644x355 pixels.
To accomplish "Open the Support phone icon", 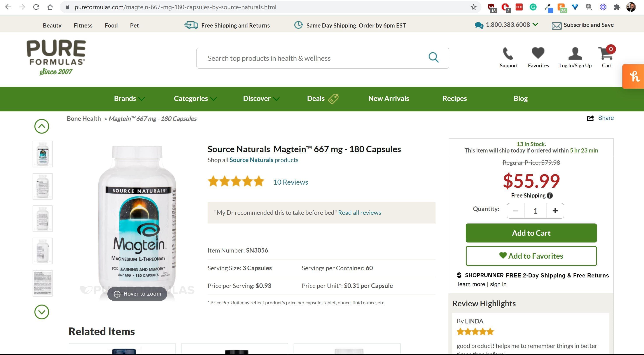I will coord(508,54).
